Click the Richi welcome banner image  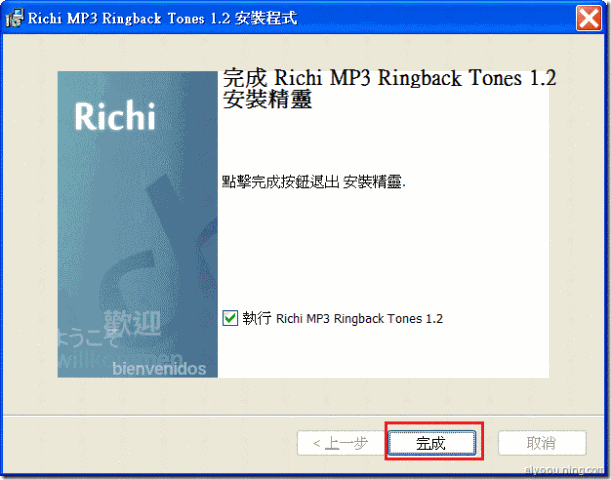[138, 224]
